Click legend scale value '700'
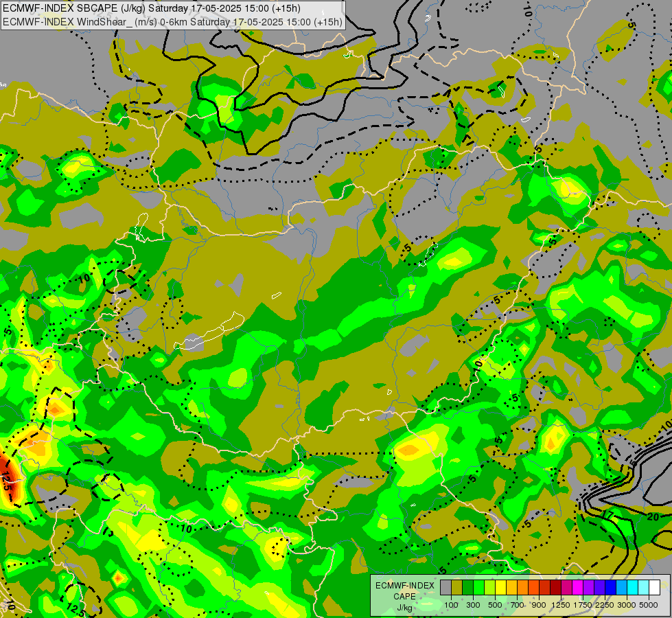672x618 pixels. pyautogui.click(x=518, y=605)
